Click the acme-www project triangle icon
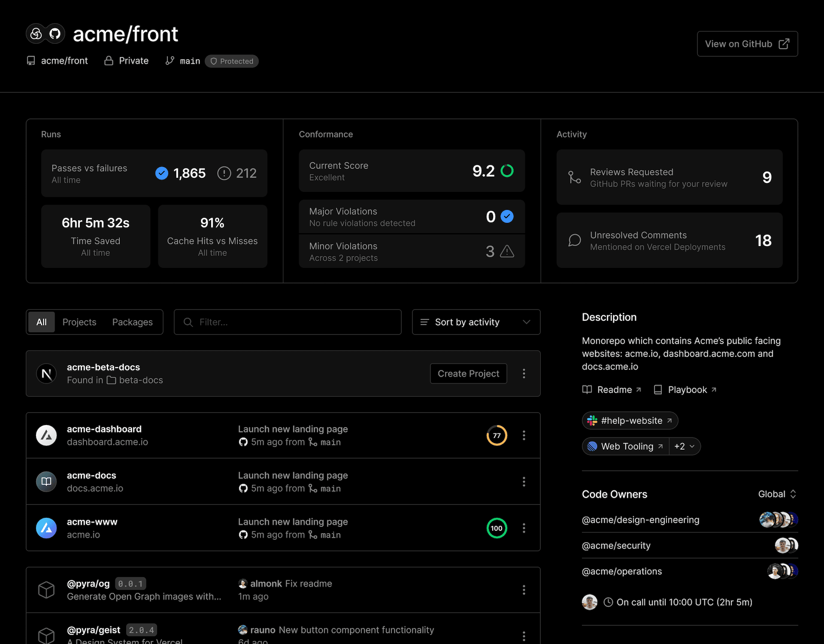Viewport: 824px width, 644px height. pos(46,528)
